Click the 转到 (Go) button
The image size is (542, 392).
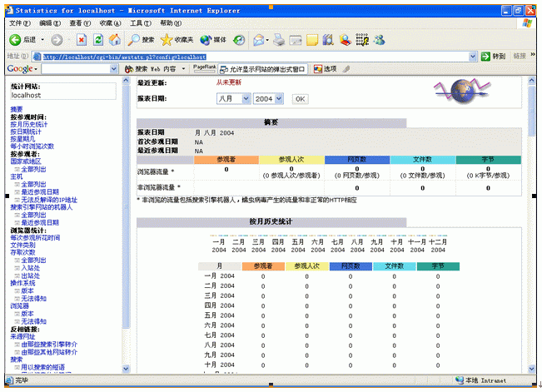point(494,57)
